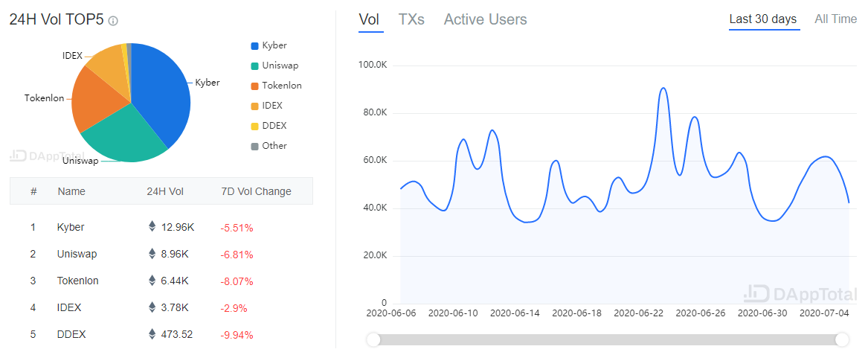868x355 pixels.
Task: Click the 2020-06-22 x-axis label
Action: [638, 313]
